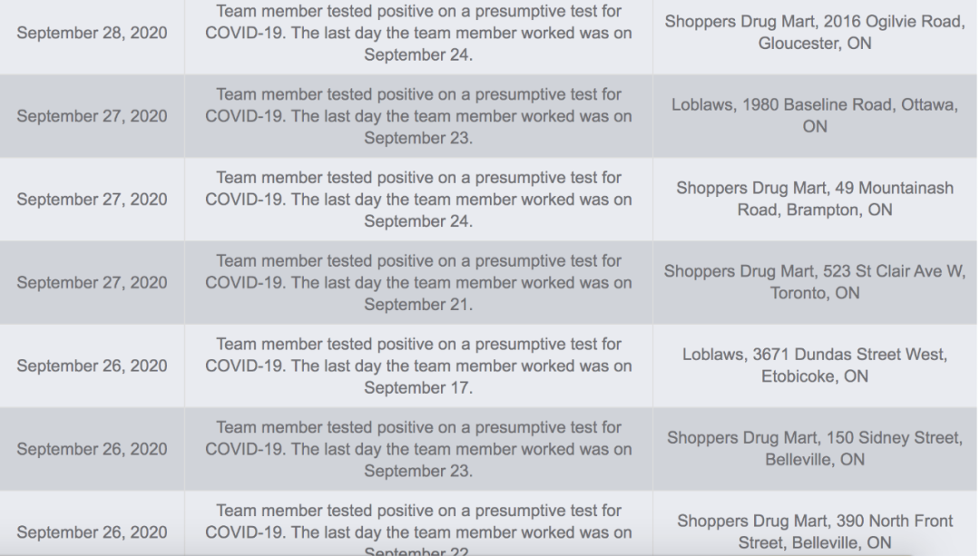Viewport: 980px width, 556px height.
Task: Select the Loblaws 1980 Baseline Road cell
Action: click(x=815, y=115)
